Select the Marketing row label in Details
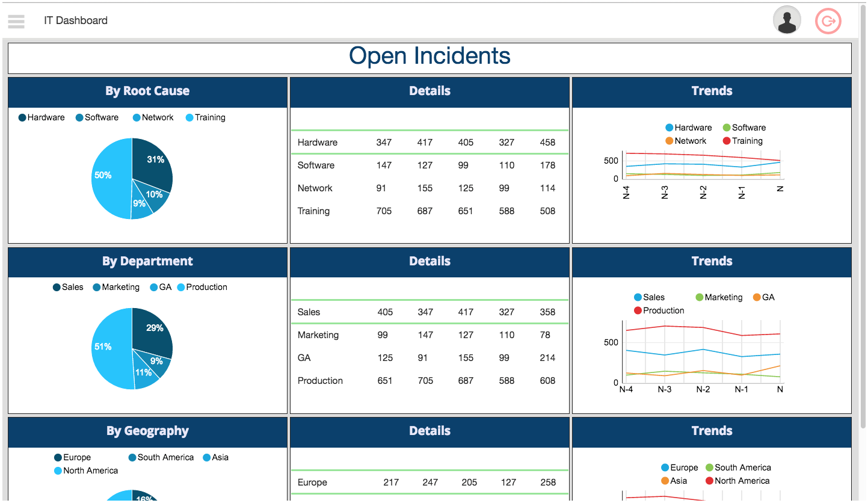 (318, 335)
